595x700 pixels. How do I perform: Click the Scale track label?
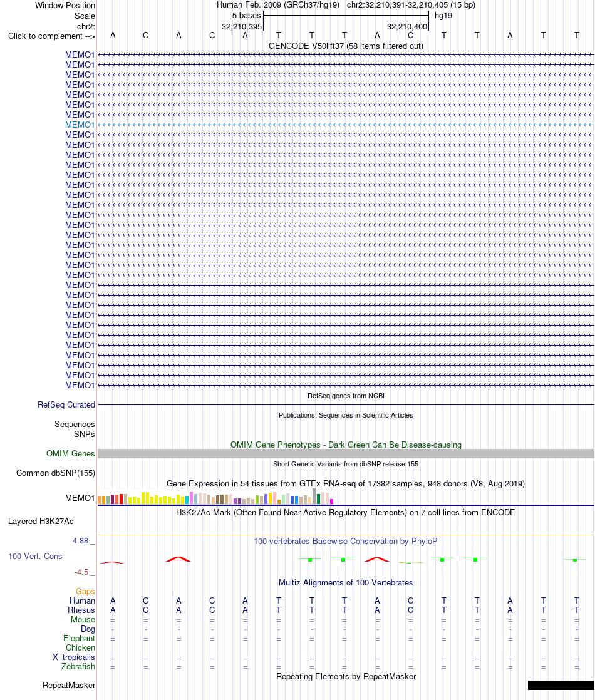pyautogui.click(x=85, y=16)
